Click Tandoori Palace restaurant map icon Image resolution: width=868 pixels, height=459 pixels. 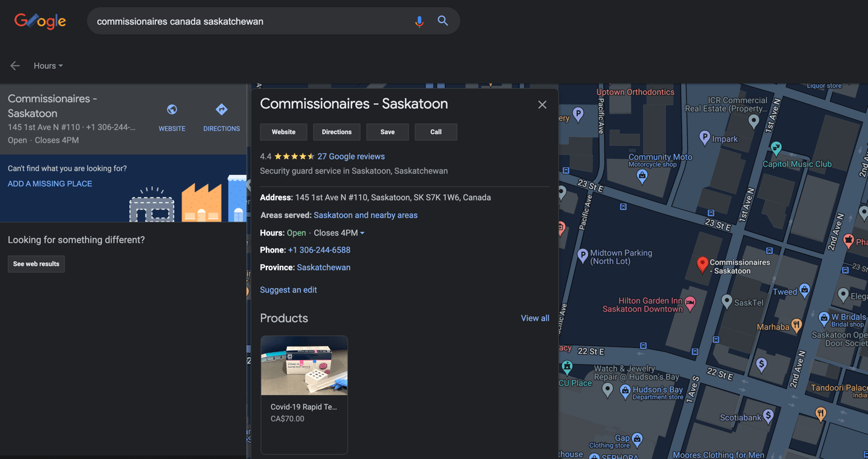pos(821,414)
